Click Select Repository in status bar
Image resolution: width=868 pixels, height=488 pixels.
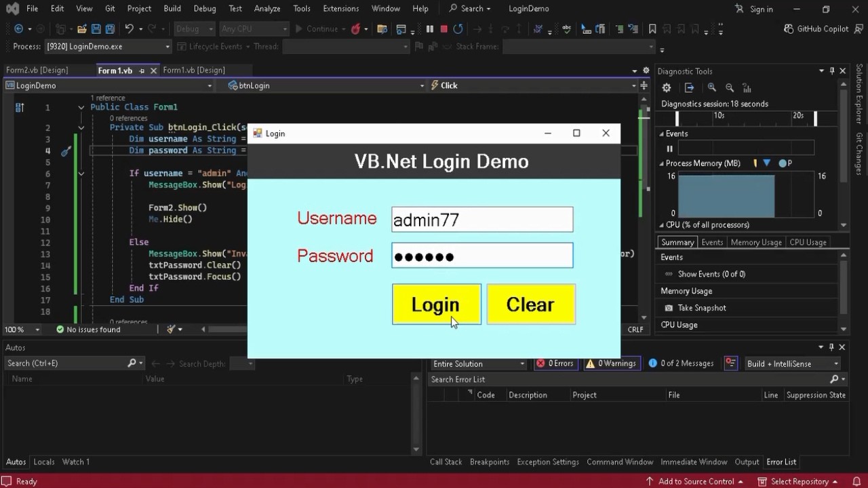[799, 481]
